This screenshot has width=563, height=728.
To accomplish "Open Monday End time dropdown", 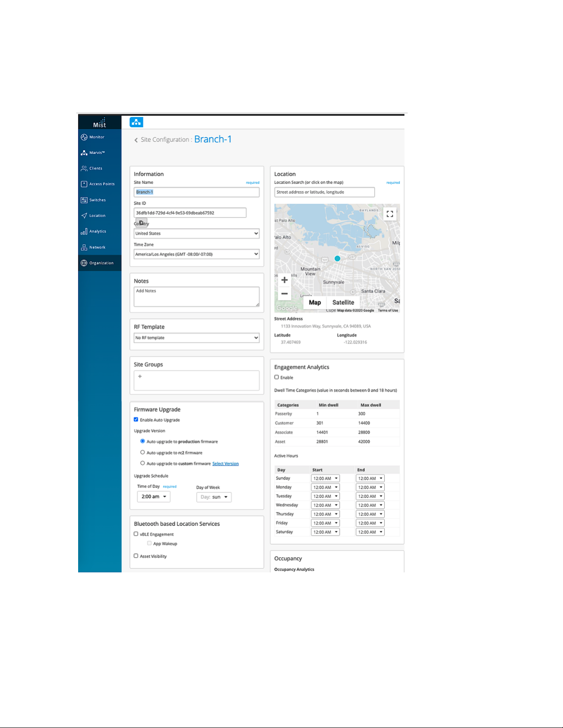I will point(370,487).
